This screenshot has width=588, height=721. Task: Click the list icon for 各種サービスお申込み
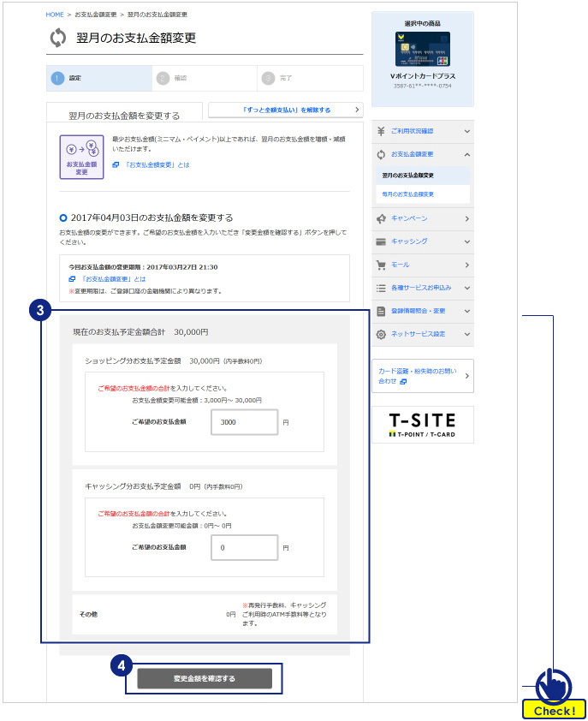point(381,288)
